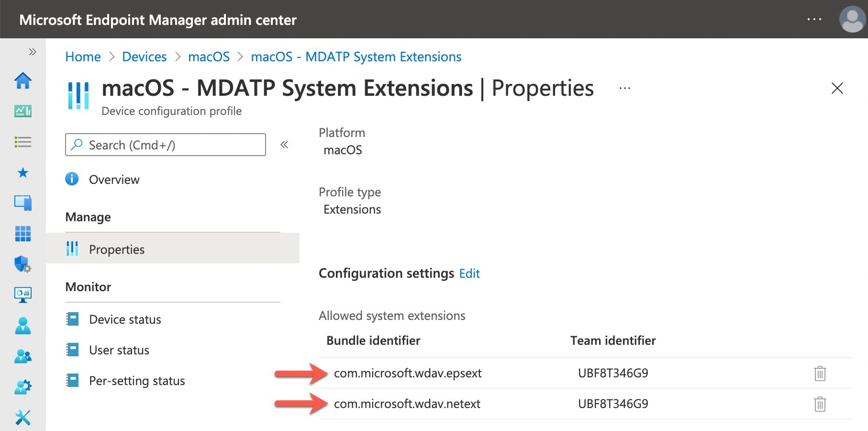Open the Dashboard chart icon in sidebar
868x431 pixels.
click(x=23, y=111)
